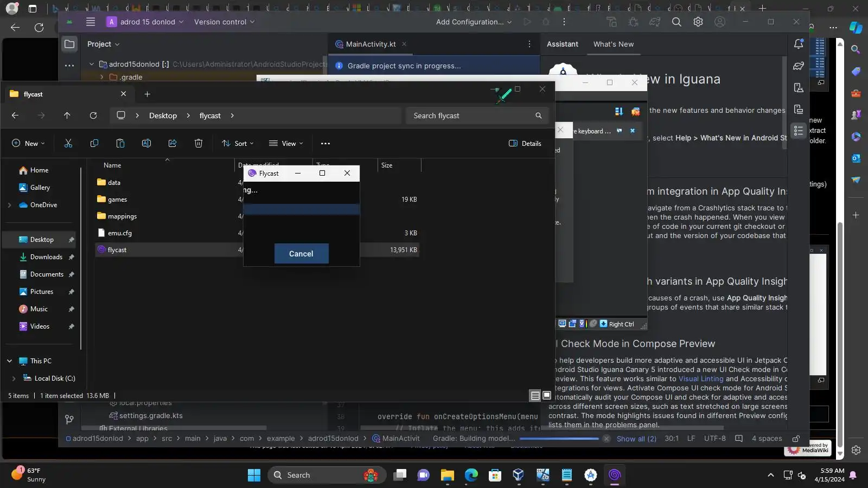This screenshot has width=868, height=488.
Task: Click the Windows taskbar Search box
Action: point(327,475)
